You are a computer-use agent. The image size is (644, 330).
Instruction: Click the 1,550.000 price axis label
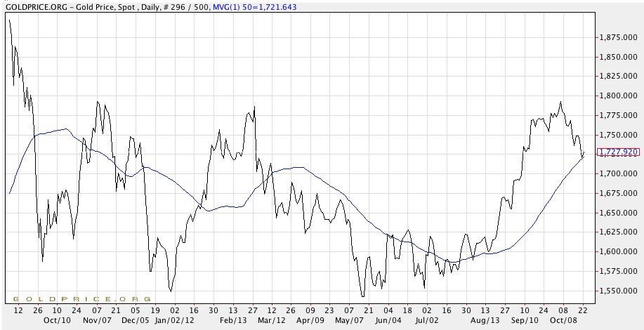(619, 291)
